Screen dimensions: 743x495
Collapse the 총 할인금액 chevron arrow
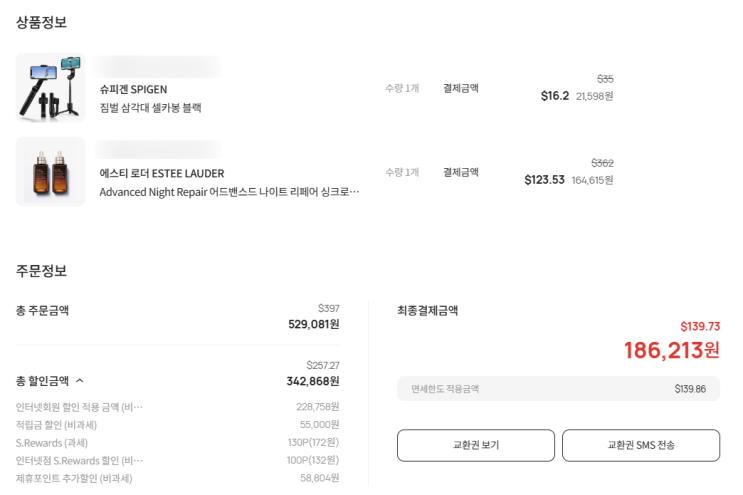pyautogui.click(x=80, y=381)
